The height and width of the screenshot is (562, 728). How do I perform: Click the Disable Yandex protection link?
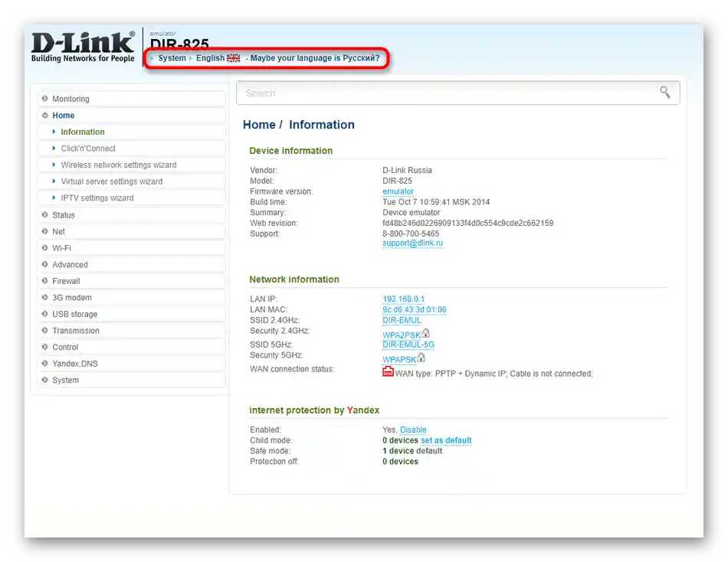[413, 430]
